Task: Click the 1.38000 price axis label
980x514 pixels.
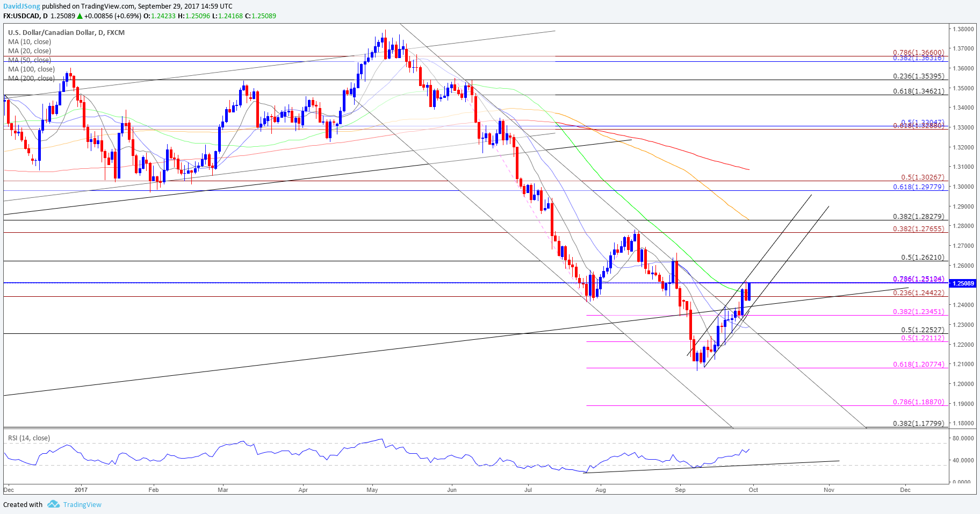Action: coord(964,29)
